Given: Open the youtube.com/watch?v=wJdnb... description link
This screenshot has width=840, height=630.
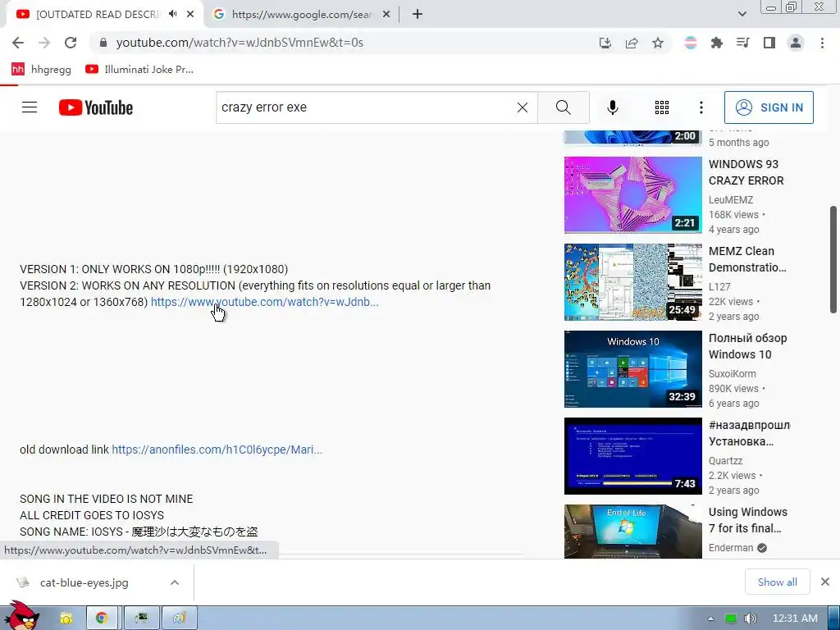Looking at the screenshot, I should pyautogui.click(x=265, y=302).
